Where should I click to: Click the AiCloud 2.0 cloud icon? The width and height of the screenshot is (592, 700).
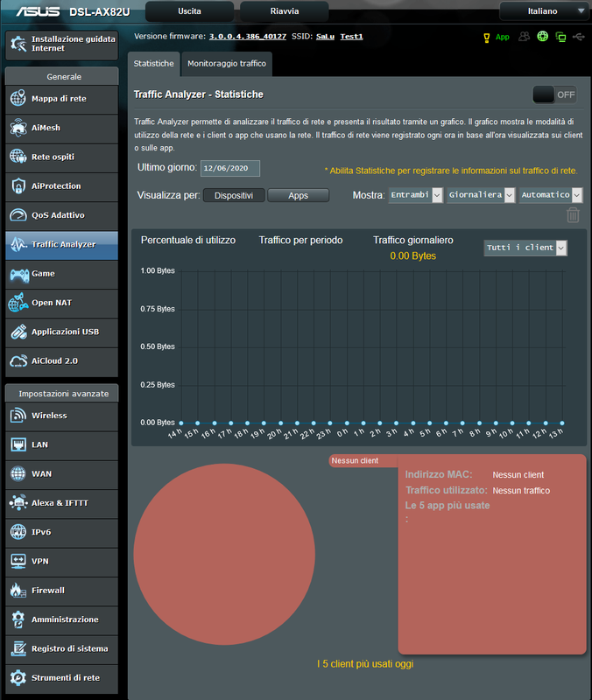18,360
